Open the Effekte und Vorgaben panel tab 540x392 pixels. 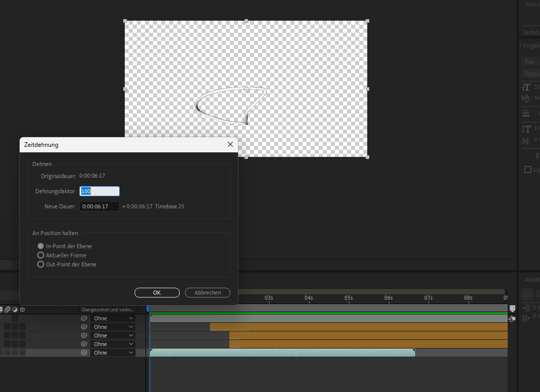click(530, 45)
